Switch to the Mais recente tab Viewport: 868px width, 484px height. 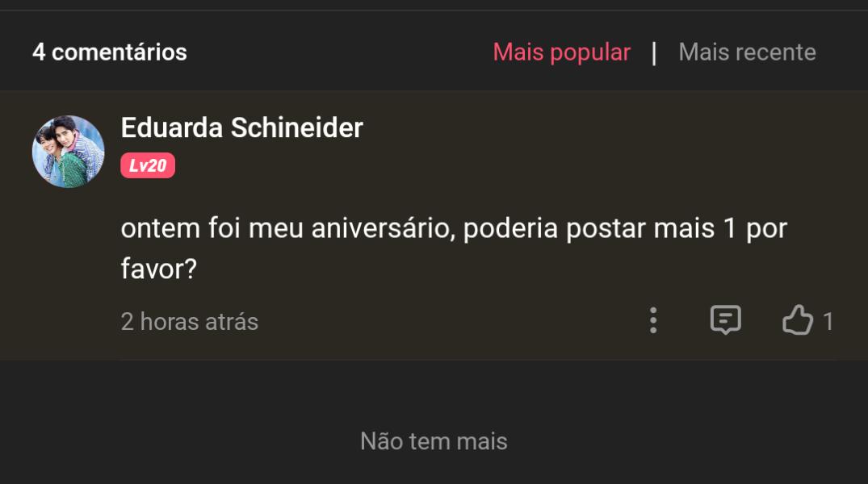pyautogui.click(x=747, y=52)
